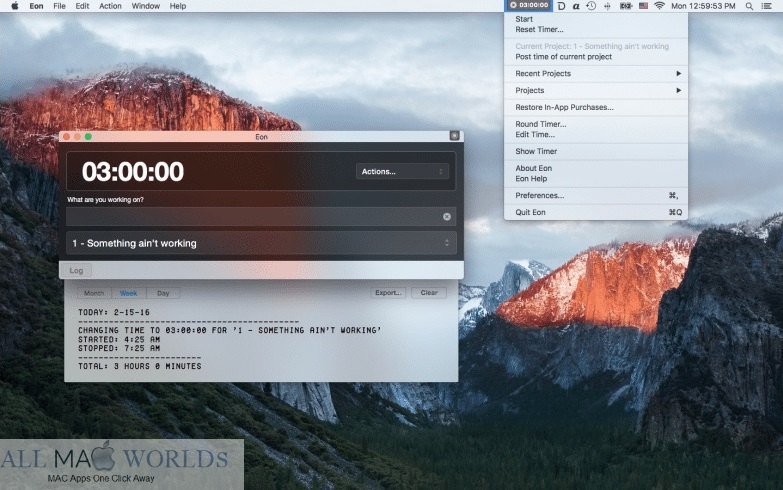Click the 'CHANGING TIME TO 03:00:00' log line
This screenshot has width=783, height=490.
(x=230, y=330)
